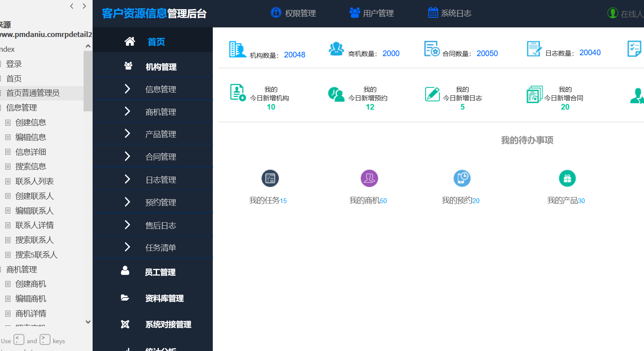Click 客户资源信息管理后台 title

click(154, 13)
